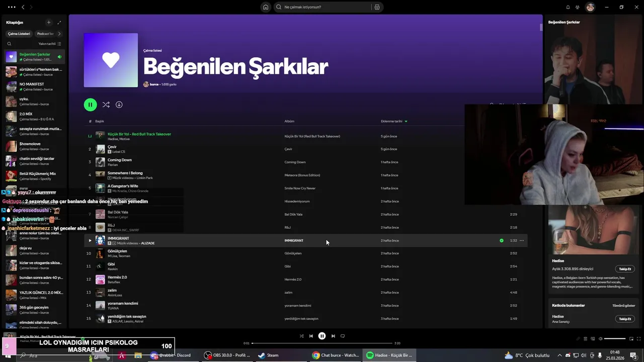This screenshot has height=362, width=644.
Task: Skip to the next track
Action: click(x=333, y=336)
